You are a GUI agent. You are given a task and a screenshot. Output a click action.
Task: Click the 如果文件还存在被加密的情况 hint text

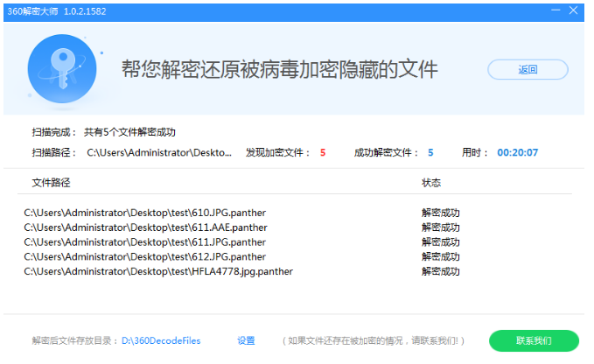[374, 341]
